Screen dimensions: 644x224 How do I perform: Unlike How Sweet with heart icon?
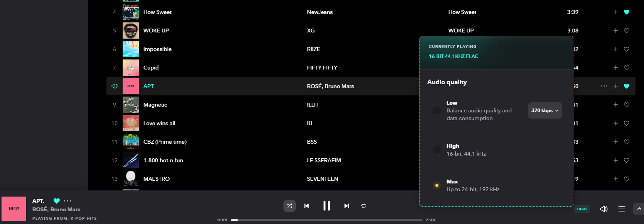627,12
